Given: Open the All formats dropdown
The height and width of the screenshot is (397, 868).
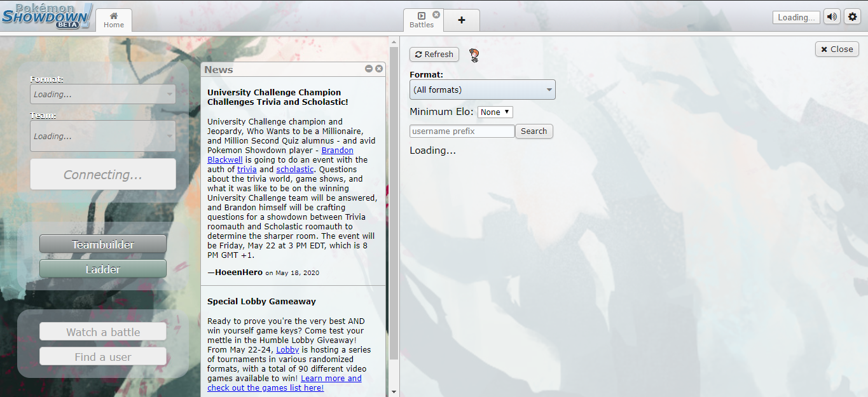Looking at the screenshot, I should (x=483, y=90).
